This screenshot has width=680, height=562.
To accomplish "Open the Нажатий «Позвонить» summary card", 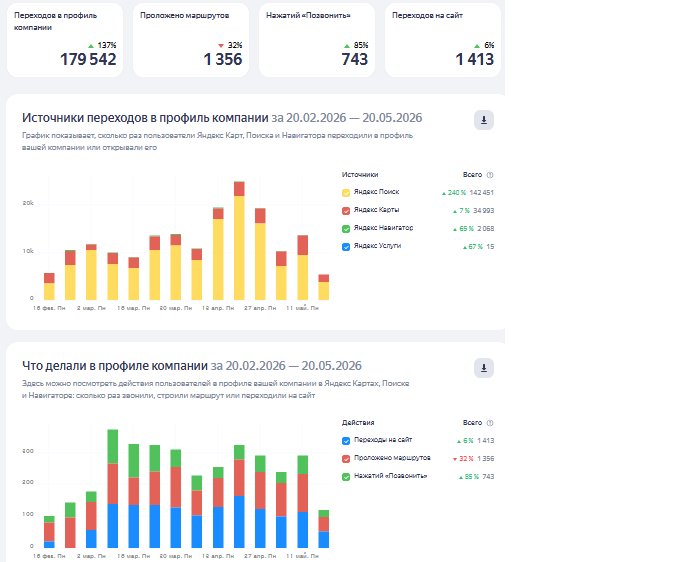I will tap(317, 40).
